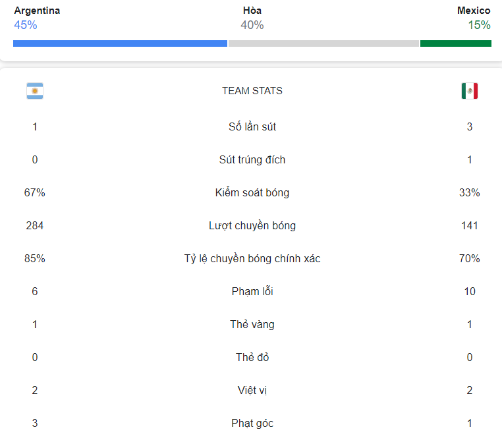
Task: Click the Lượt chuyền bóng label
Action: coord(252,226)
